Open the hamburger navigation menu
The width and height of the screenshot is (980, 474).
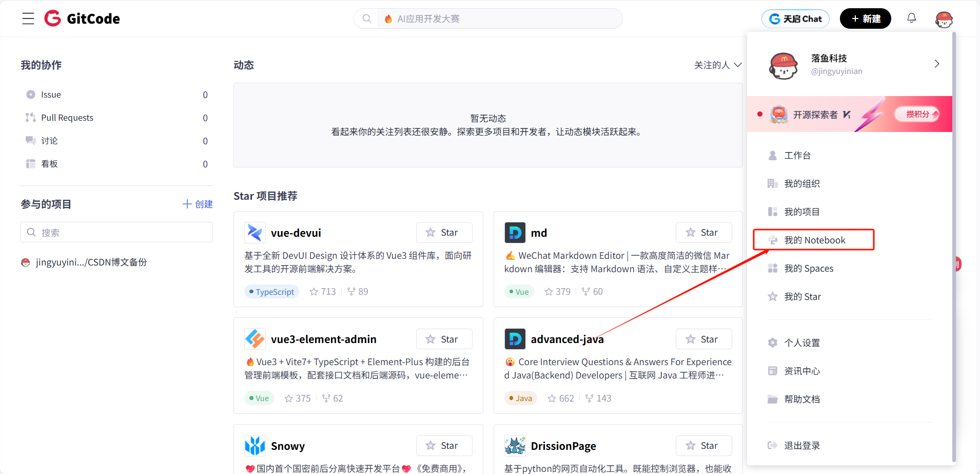click(x=28, y=18)
